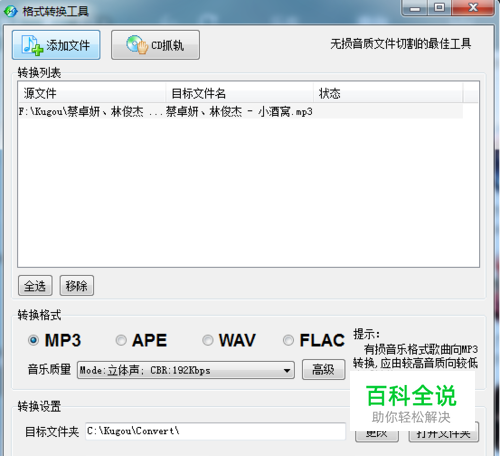Select the FLAC format radio button

[288, 340]
